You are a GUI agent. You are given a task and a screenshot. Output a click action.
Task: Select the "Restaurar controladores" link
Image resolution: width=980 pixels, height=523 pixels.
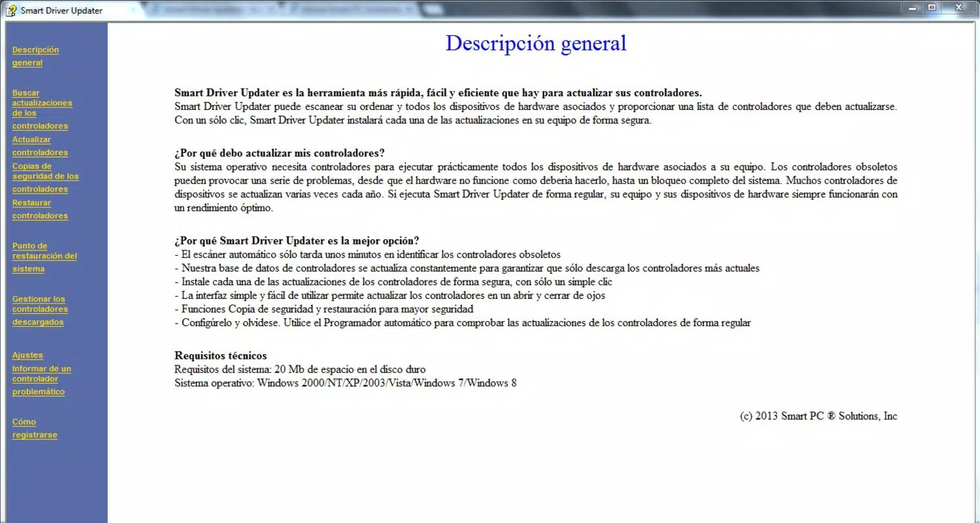pyautogui.click(x=40, y=209)
